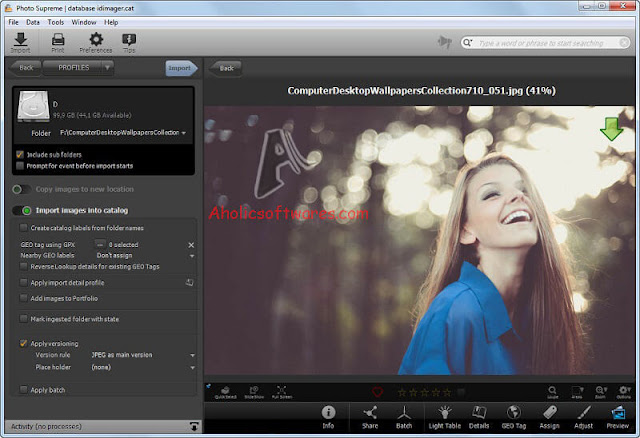
Task: Click the Batch icon
Action: tap(404, 417)
